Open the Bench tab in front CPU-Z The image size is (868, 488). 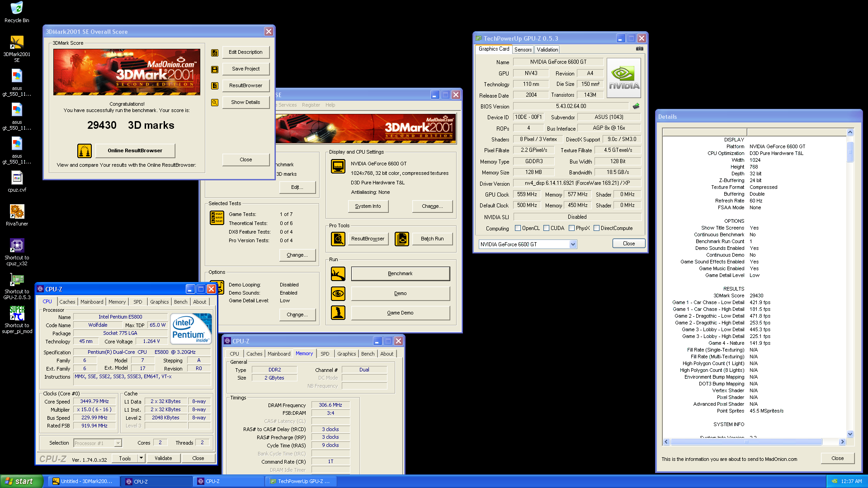point(180,302)
